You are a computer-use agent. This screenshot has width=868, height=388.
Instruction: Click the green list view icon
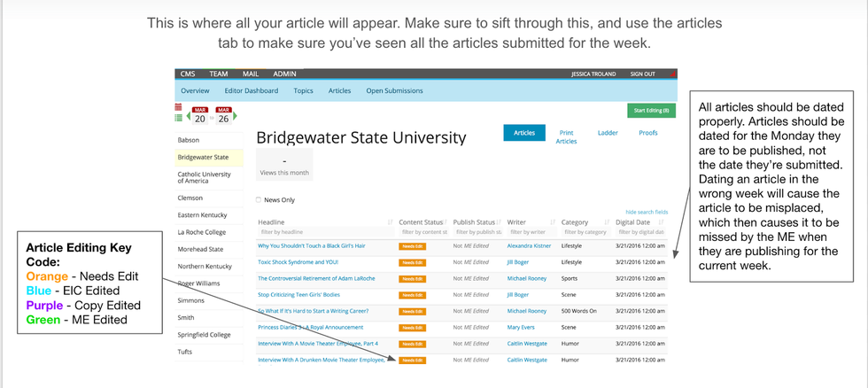click(x=178, y=117)
